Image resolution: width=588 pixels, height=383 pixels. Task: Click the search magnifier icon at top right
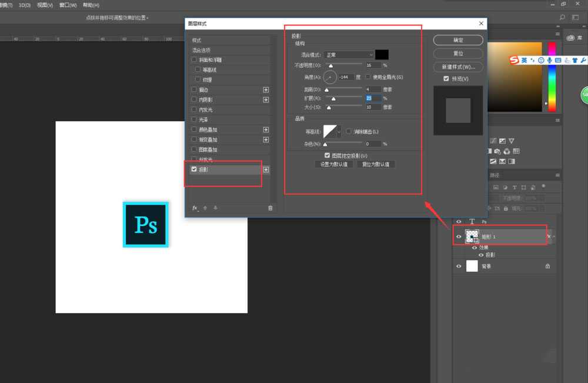coord(562,18)
